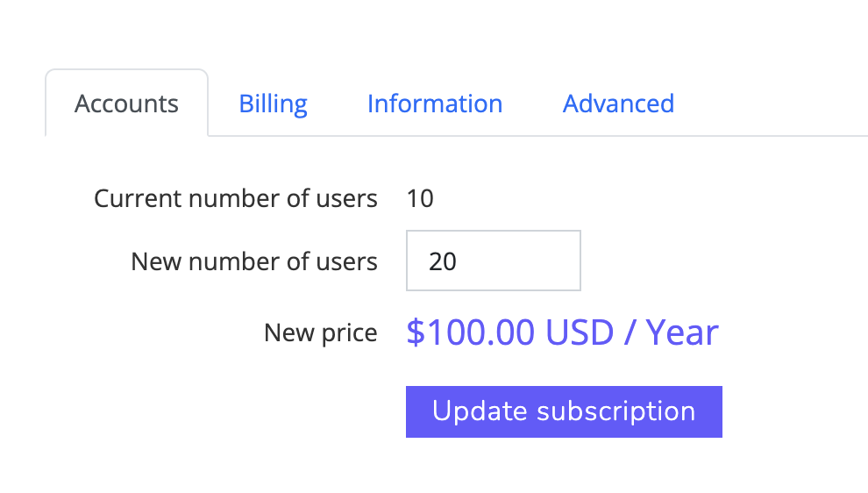Screen dimensions: 868x493
Task: Click the Update subscription button
Action: (564, 411)
